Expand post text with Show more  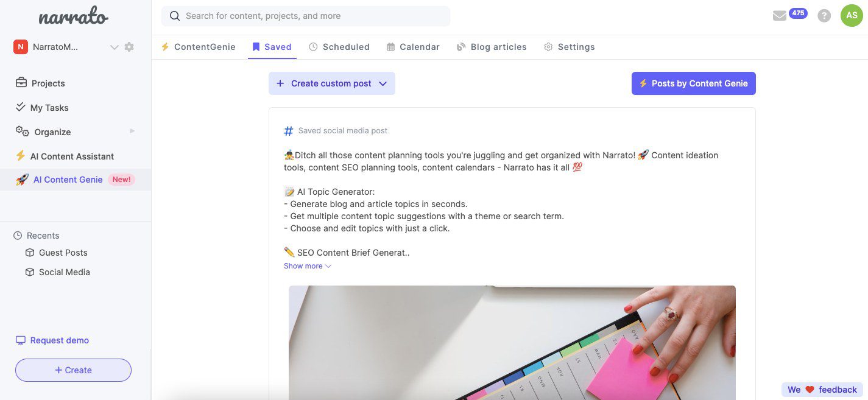[x=308, y=266]
